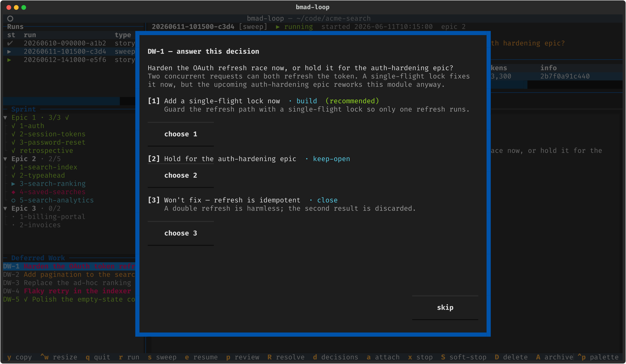Viewport: 626px width, 364px height.
Task: Click the circle status icon in the header
Action: point(10,19)
